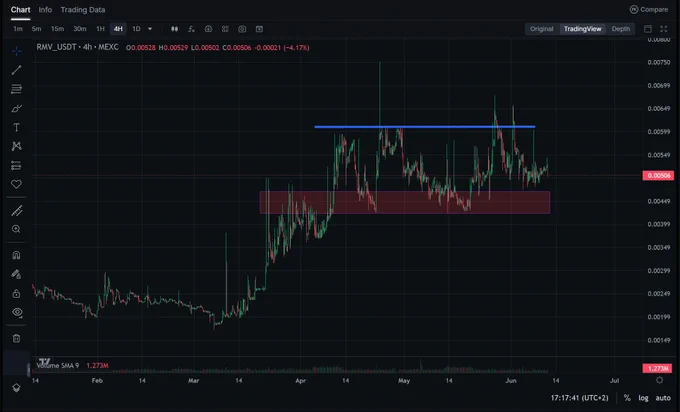
Task: Select the blue horizontal resistance line
Action: [x=425, y=127]
